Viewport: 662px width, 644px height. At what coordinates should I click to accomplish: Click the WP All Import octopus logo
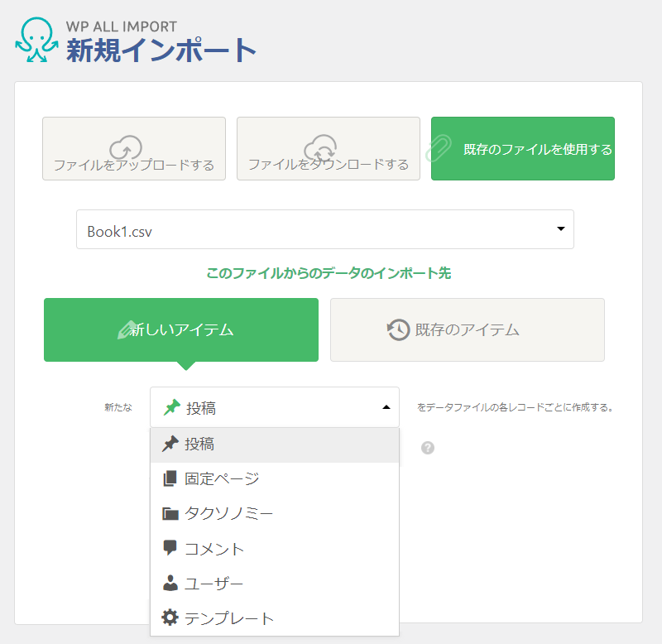[x=36, y=40]
